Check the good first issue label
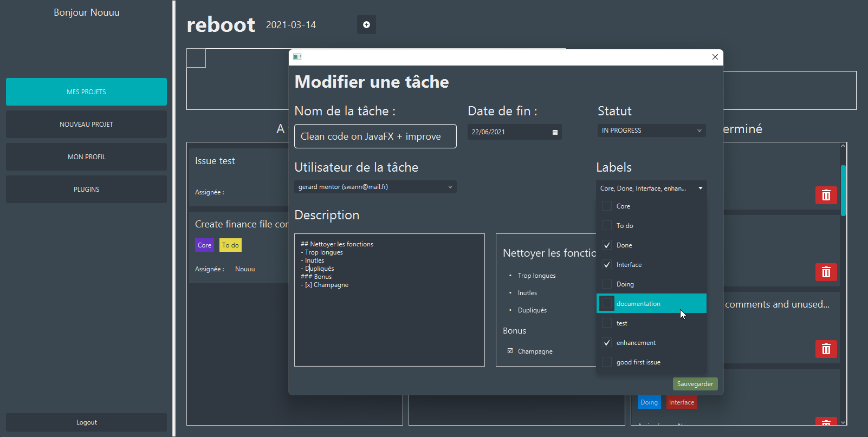The height and width of the screenshot is (437, 868). (x=607, y=362)
